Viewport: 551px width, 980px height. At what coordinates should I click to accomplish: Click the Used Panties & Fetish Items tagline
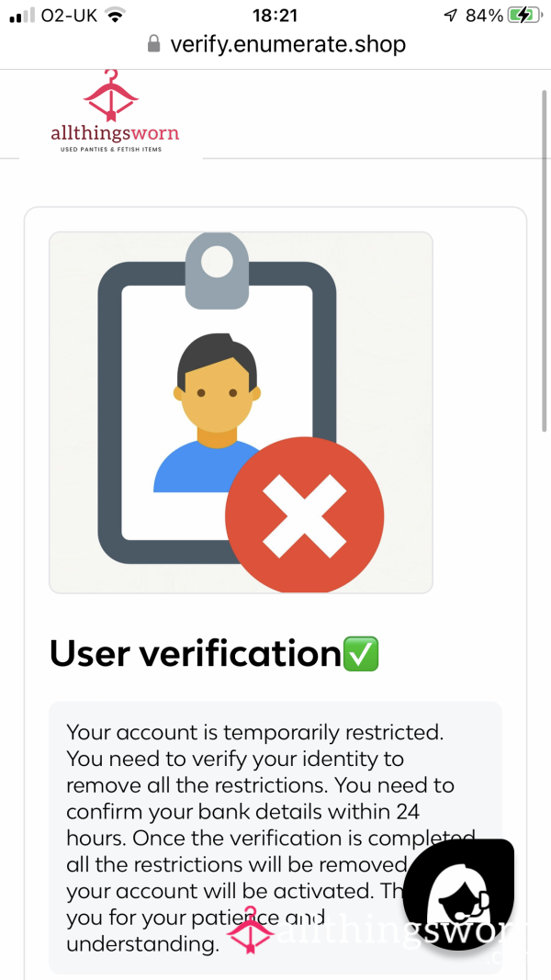[111, 150]
